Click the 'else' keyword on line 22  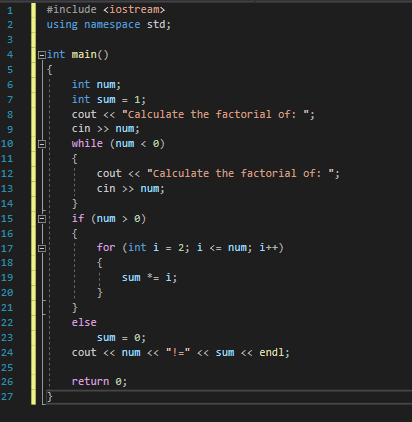[84, 322]
